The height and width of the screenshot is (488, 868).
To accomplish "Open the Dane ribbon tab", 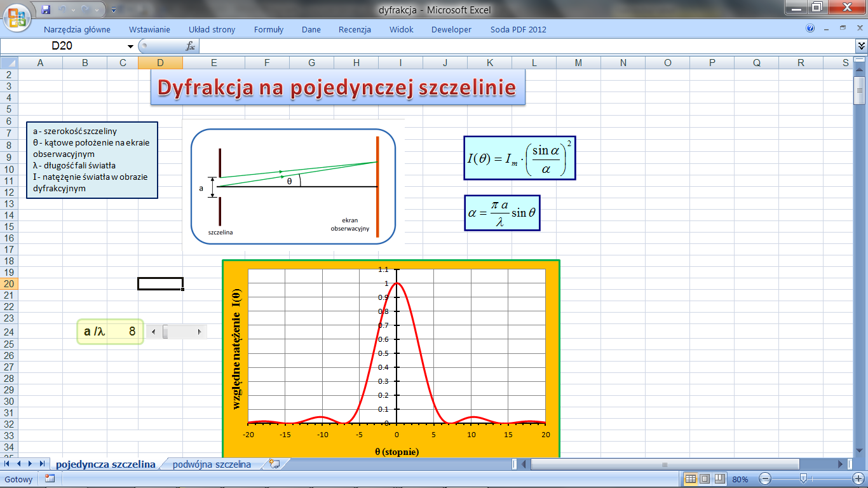I will coord(311,29).
